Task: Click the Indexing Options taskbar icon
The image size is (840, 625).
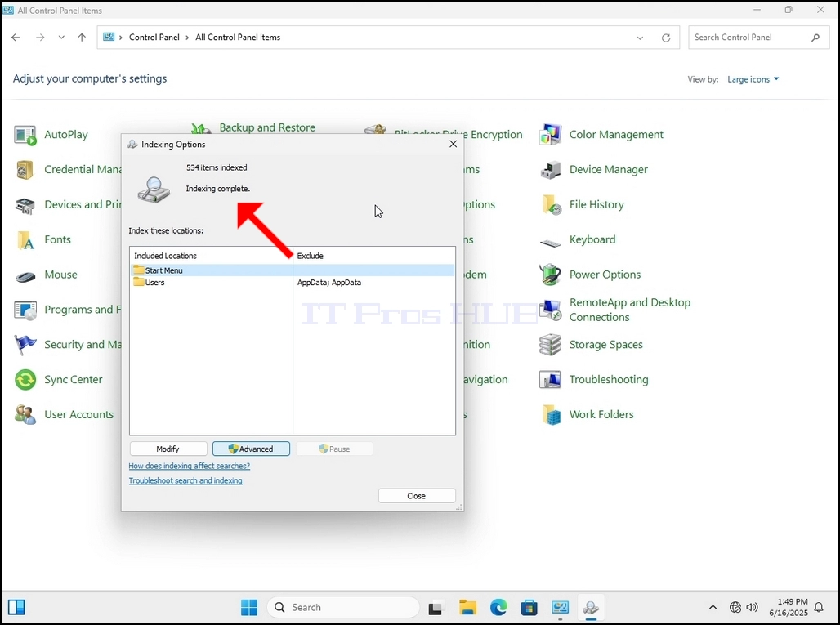Action: [x=591, y=607]
